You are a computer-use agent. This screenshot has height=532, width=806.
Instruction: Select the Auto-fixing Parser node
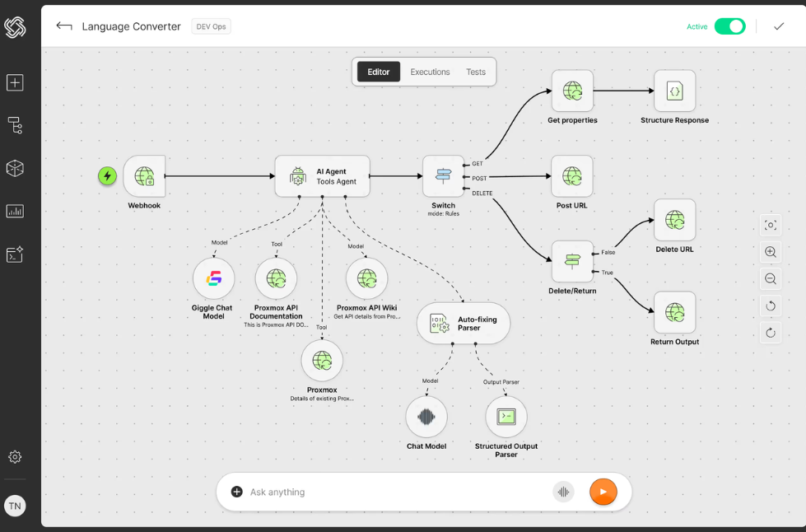point(464,324)
